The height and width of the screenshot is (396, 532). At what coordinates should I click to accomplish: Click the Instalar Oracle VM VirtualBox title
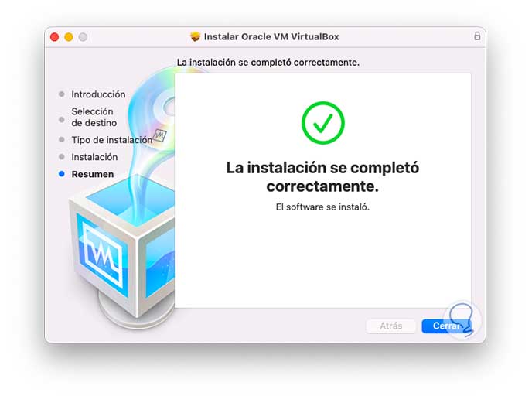click(271, 36)
